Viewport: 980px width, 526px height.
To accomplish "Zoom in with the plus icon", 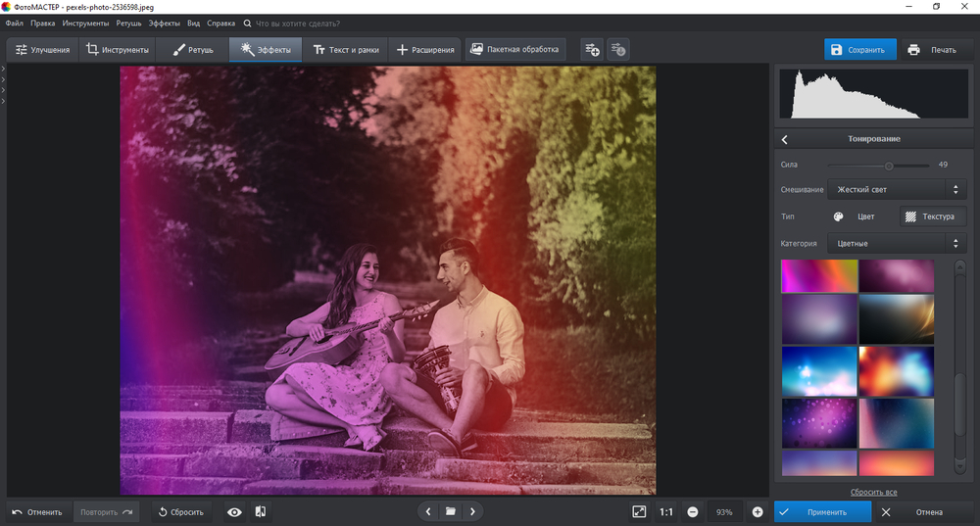I will [758, 511].
